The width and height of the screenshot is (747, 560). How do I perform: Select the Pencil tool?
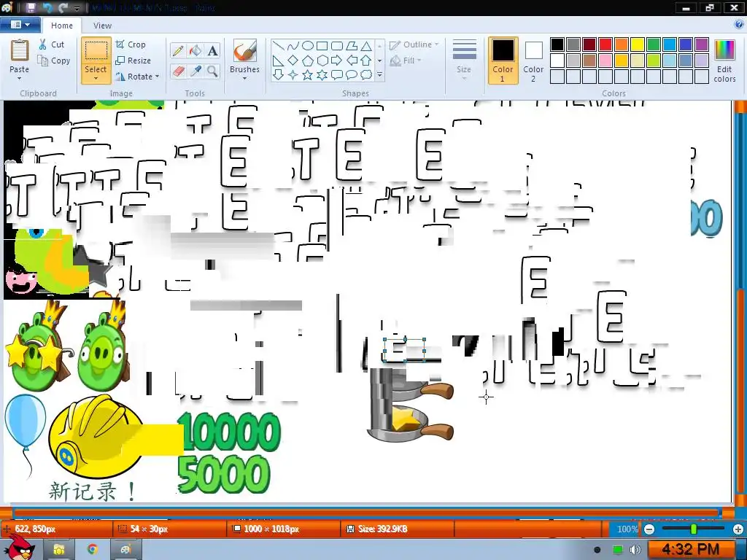[178, 50]
